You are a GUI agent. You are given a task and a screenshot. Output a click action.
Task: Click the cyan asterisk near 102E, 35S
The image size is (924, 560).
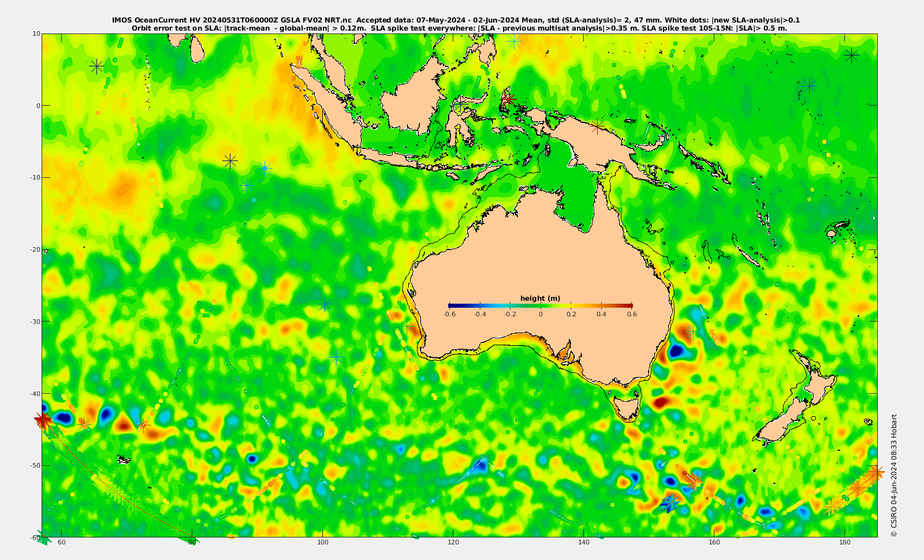tap(336, 357)
